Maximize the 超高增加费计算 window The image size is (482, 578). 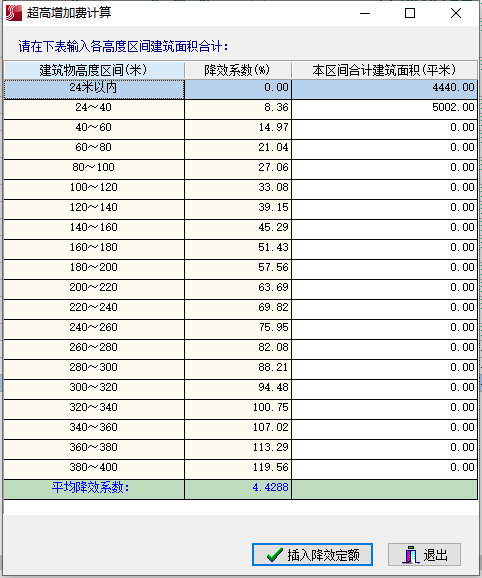coord(410,13)
